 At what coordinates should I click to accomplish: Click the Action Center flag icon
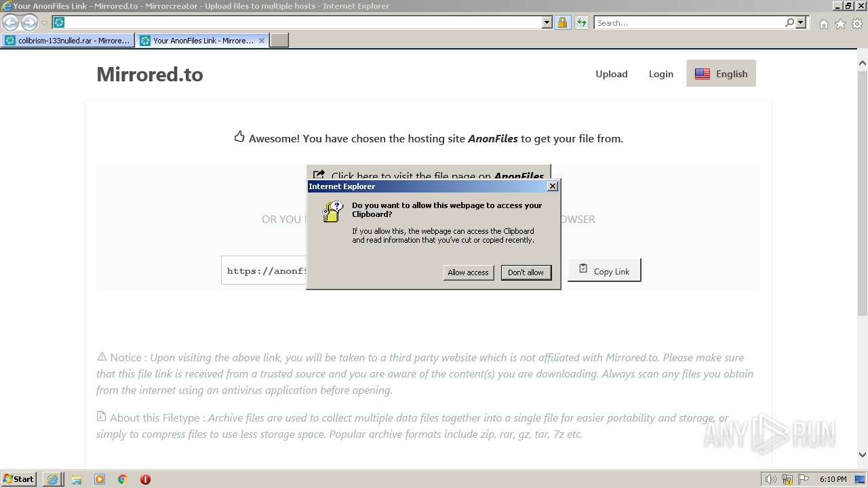pos(804,479)
